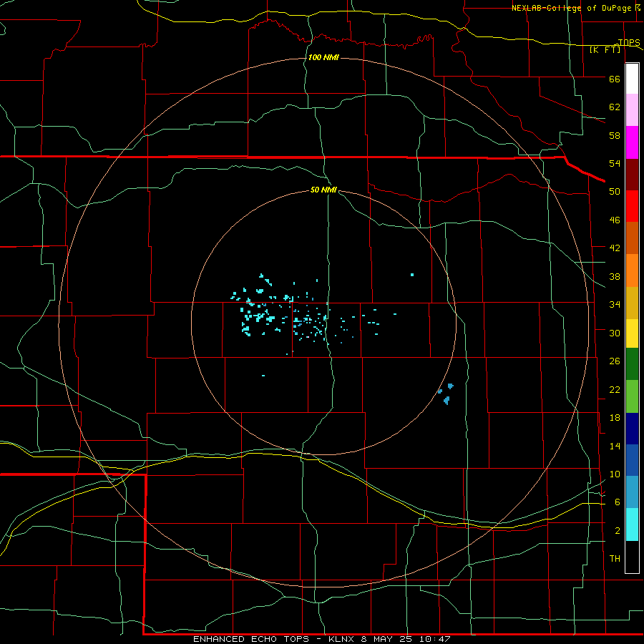The height and width of the screenshot is (644, 644).
Task: Click the legend value 46
Action: pyautogui.click(x=615, y=220)
